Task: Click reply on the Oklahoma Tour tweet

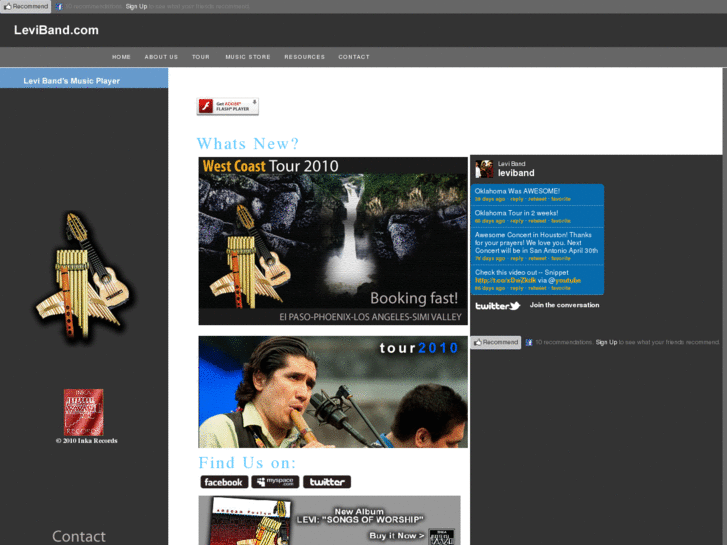Action: coord(517,221)
